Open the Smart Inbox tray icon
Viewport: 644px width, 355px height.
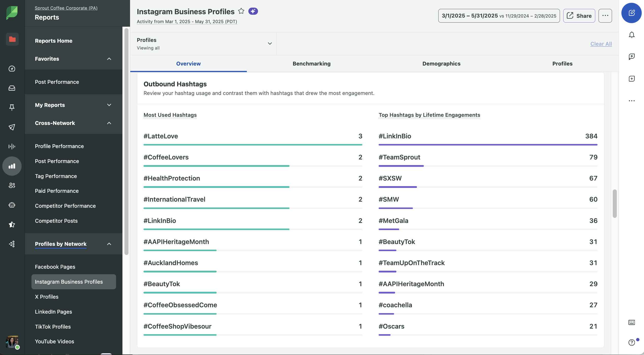click(x=12, y=88)
